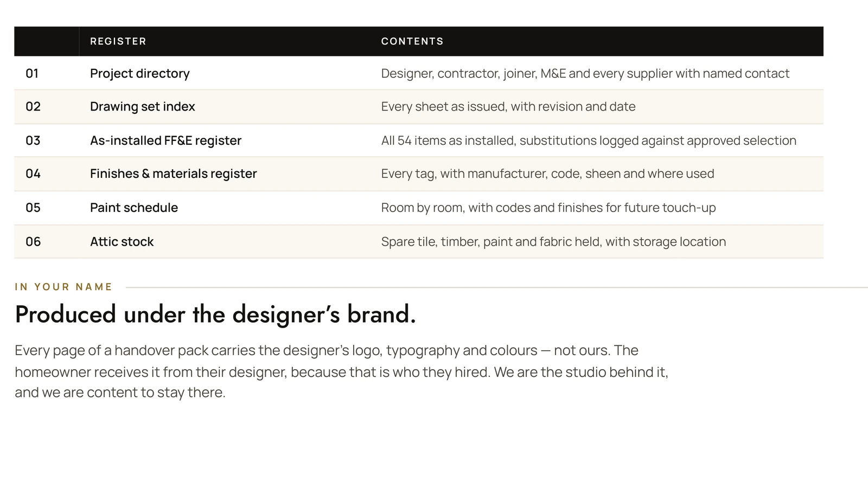Click Finishes & materials register name
This screenshot has height=488, width=868.
[174, 174]
